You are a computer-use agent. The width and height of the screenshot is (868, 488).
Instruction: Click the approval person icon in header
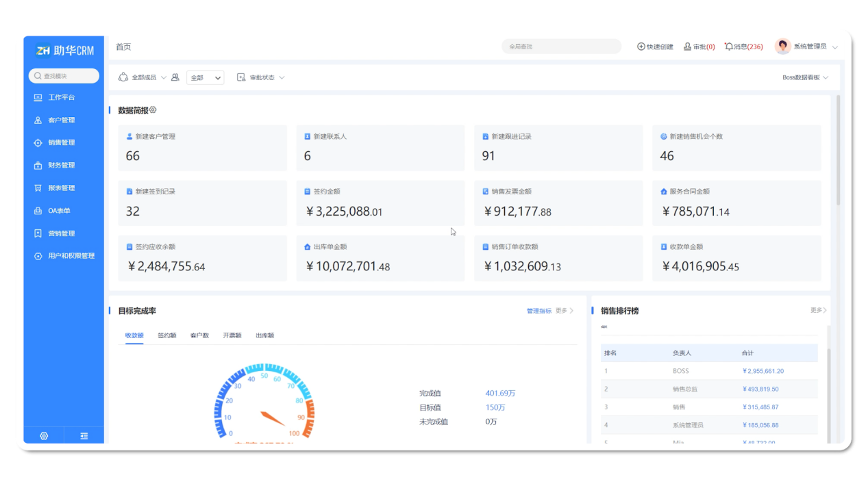(x=687, y=47)
